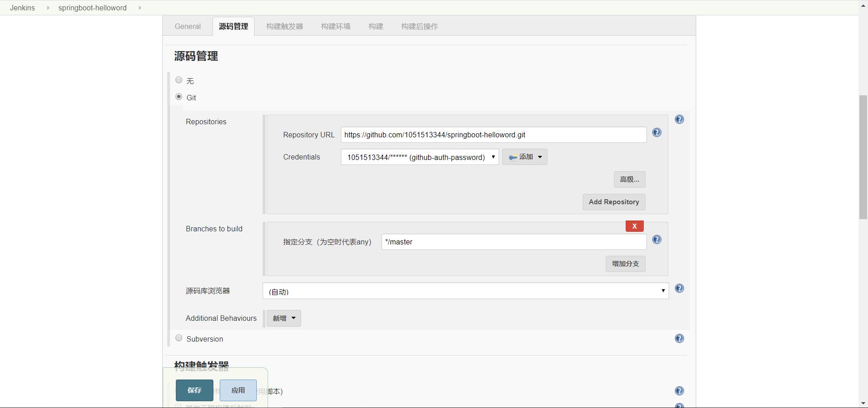Click the page vertical scrollbar thumb
The image size is (868, 408).
tap(863, 157)
